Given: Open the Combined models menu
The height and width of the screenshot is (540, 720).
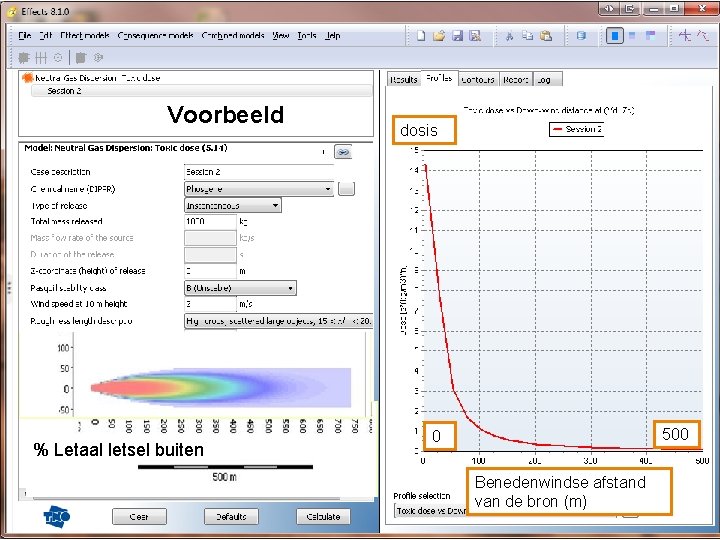Looking at the screenshot, I should [233, 36].
